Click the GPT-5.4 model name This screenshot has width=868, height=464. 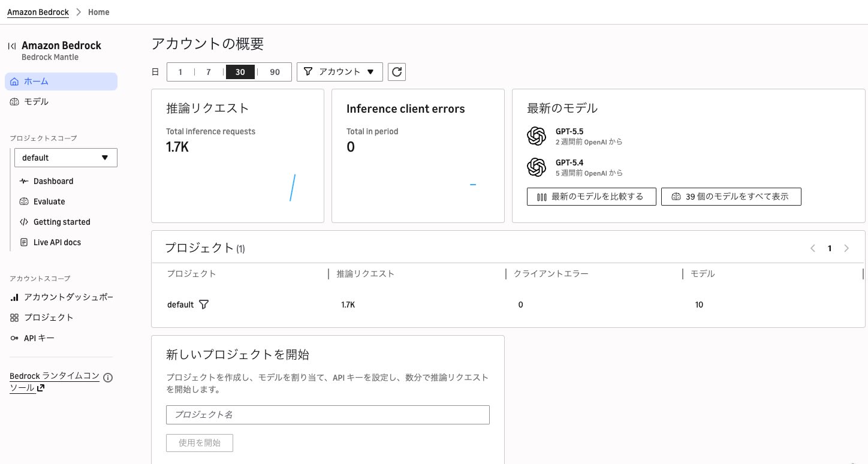(569, 162)
